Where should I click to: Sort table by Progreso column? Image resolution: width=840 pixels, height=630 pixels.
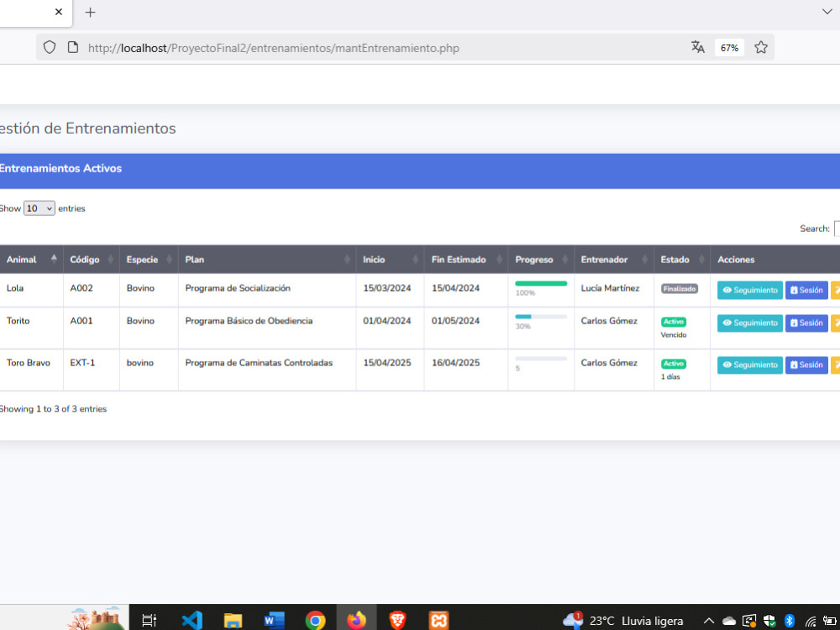click(x=541, y=260)
